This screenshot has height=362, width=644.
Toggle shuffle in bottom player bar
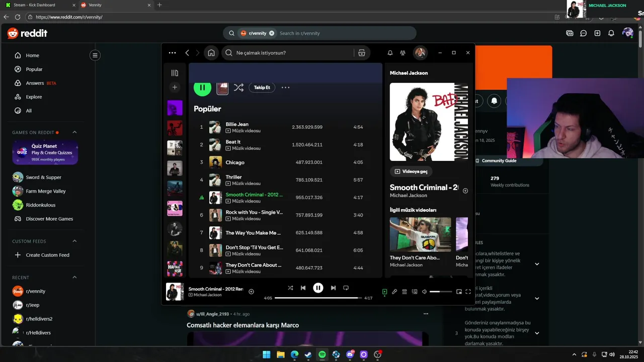(290, 288)
